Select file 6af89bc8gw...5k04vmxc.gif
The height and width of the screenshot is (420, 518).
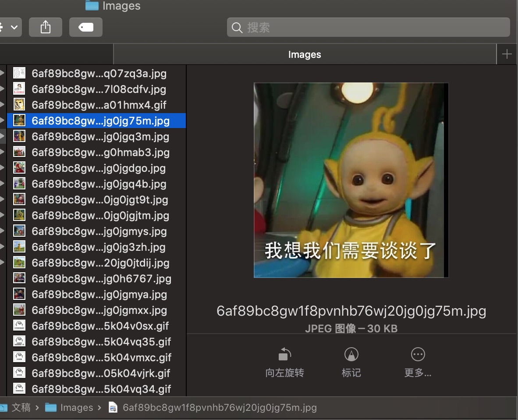96,357
